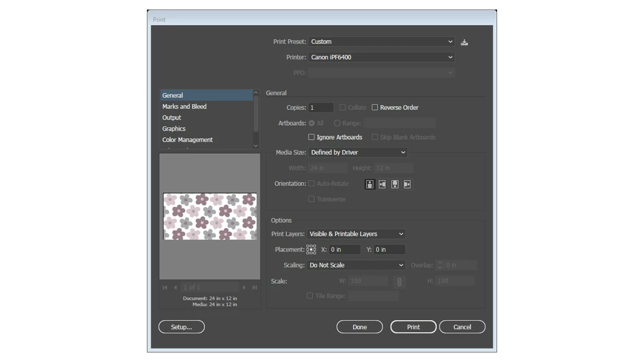
Task: Click the placement X input field
Action: click(345, 249)
